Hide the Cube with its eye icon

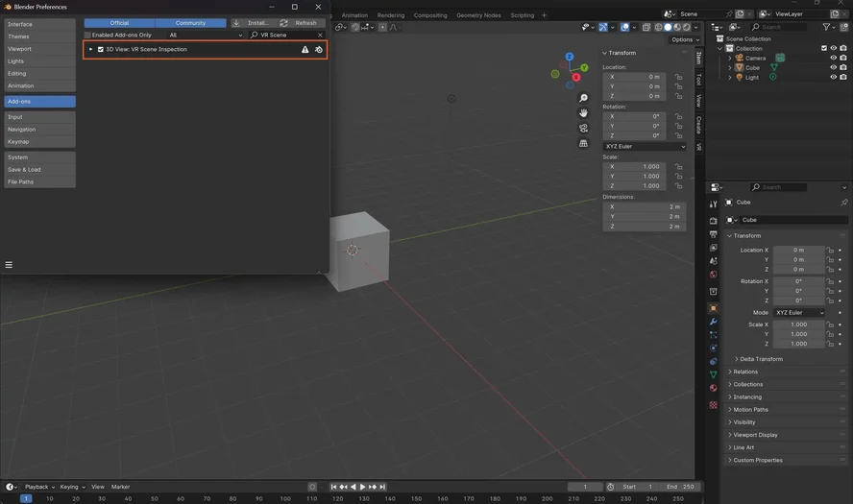click(x=833, y=67)
